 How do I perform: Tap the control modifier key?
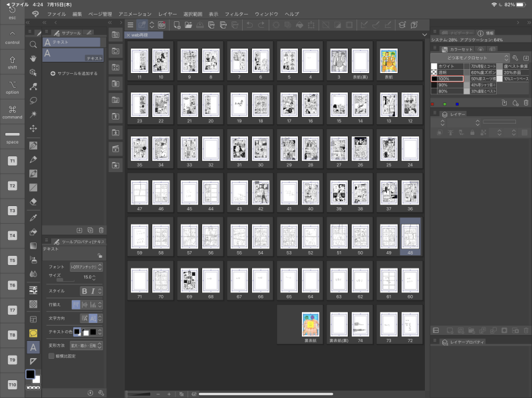[12, 37]
